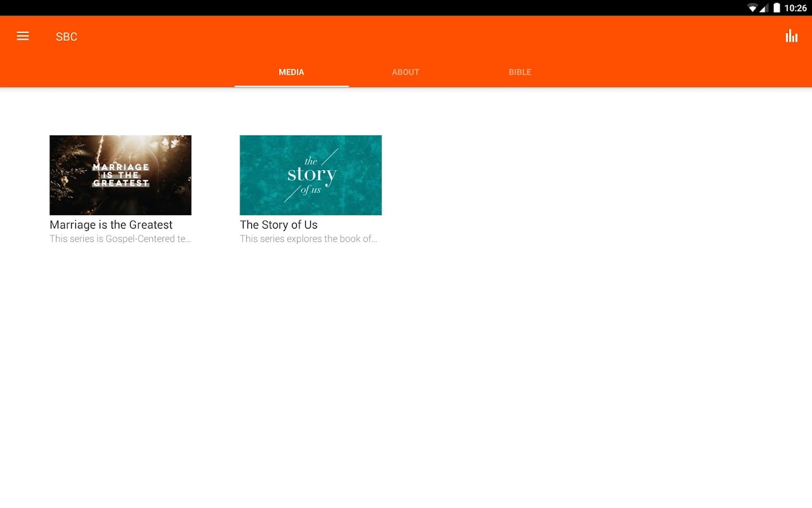This screenshot has width=812, height=508.
Task: Open the Marriage is the Greatest thumbnail
Action: coord(121,175)
